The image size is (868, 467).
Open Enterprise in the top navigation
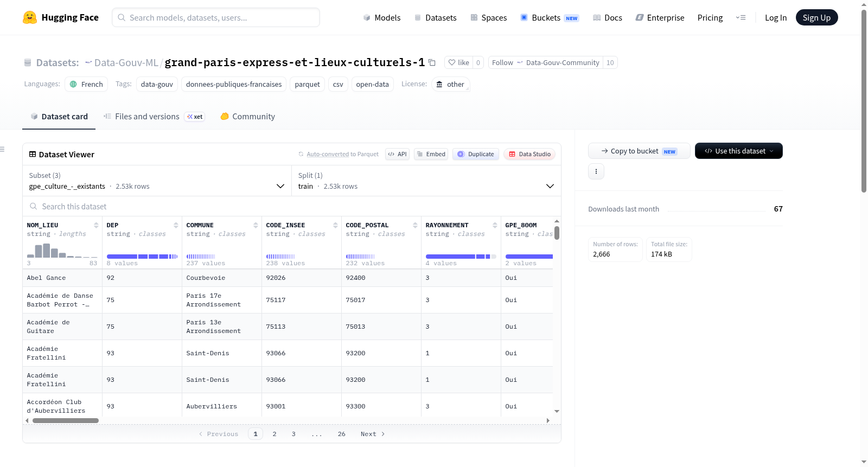click(660, 17)
